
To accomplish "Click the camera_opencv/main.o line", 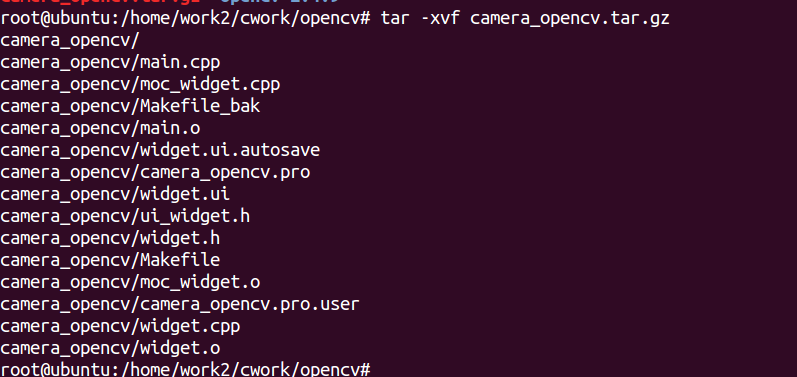I will (100, 129).
